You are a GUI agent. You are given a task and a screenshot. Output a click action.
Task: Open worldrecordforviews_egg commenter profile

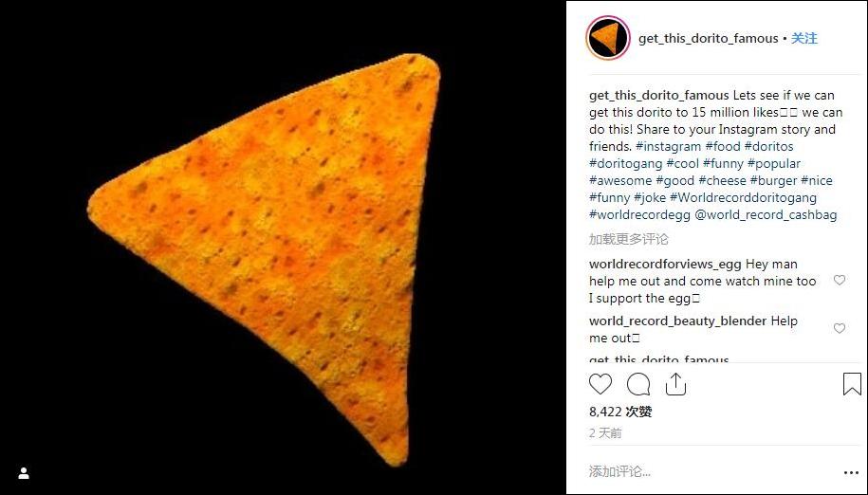click(x=665, y=265)
